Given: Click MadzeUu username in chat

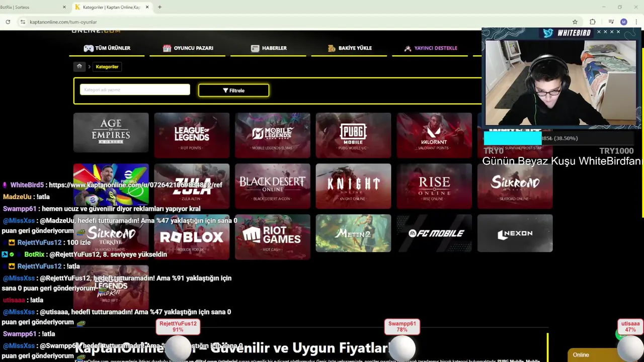Looking at the screenshot, I should [17, 197].
